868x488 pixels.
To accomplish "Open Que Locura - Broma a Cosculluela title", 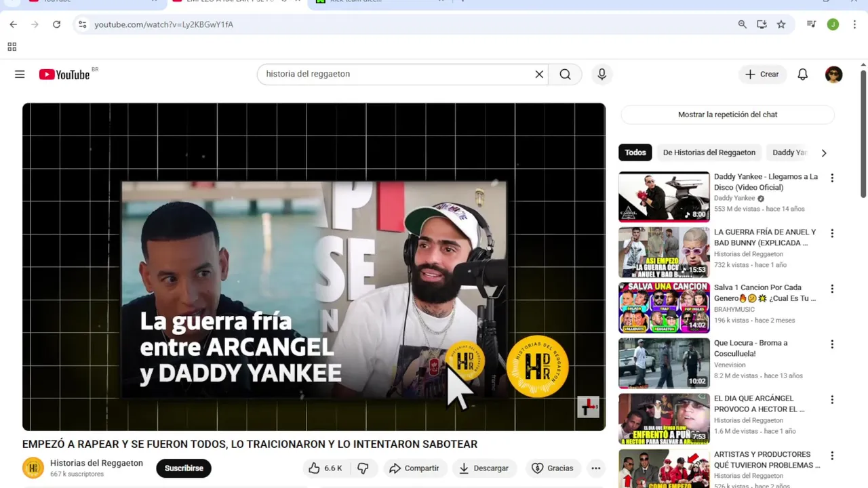I will (751, 348).
